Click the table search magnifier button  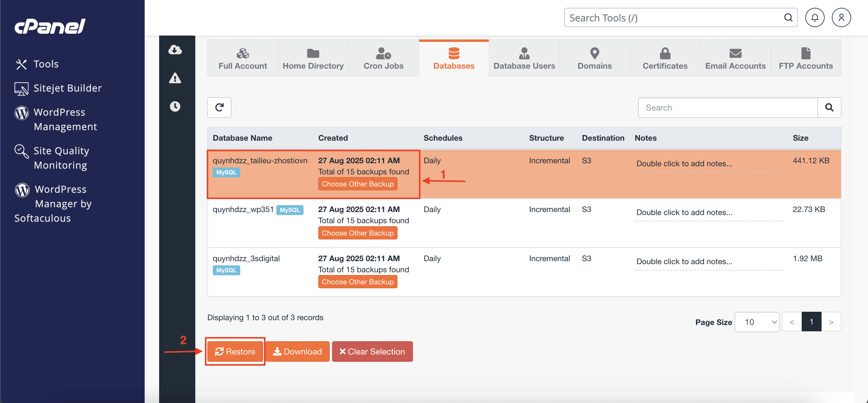(x=829, y=108)
